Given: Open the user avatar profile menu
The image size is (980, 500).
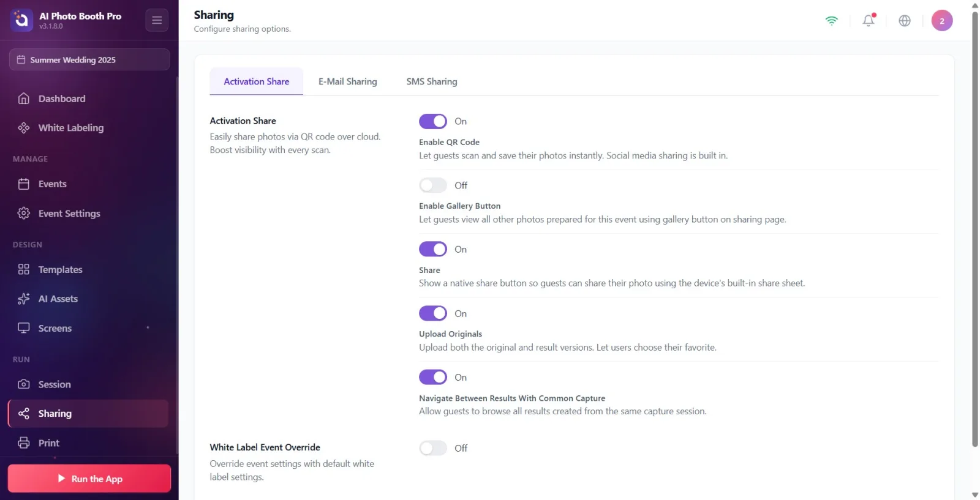Looking at the screenshot, I should coord(942,20).
